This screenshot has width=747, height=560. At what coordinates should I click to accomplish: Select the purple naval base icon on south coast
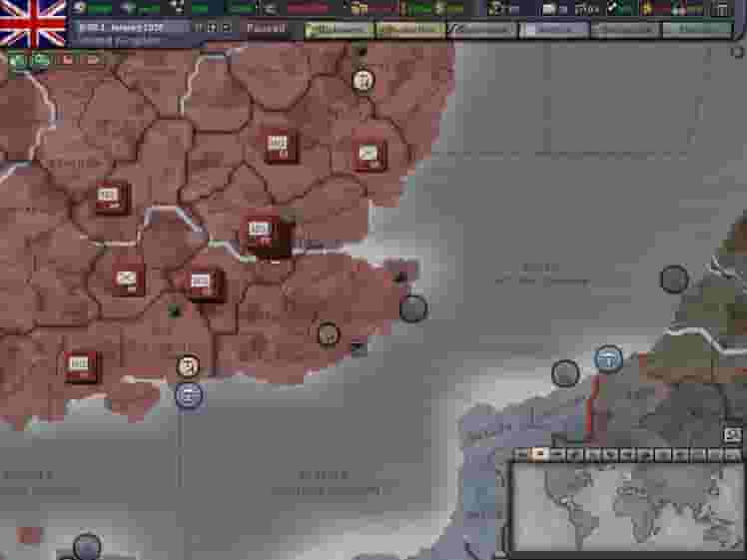(189, 395)
